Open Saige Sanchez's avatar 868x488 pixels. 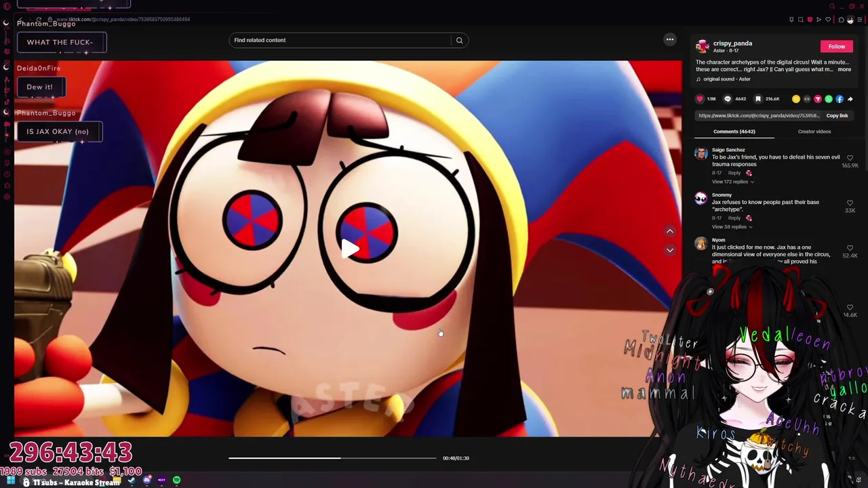pos(701,154)
